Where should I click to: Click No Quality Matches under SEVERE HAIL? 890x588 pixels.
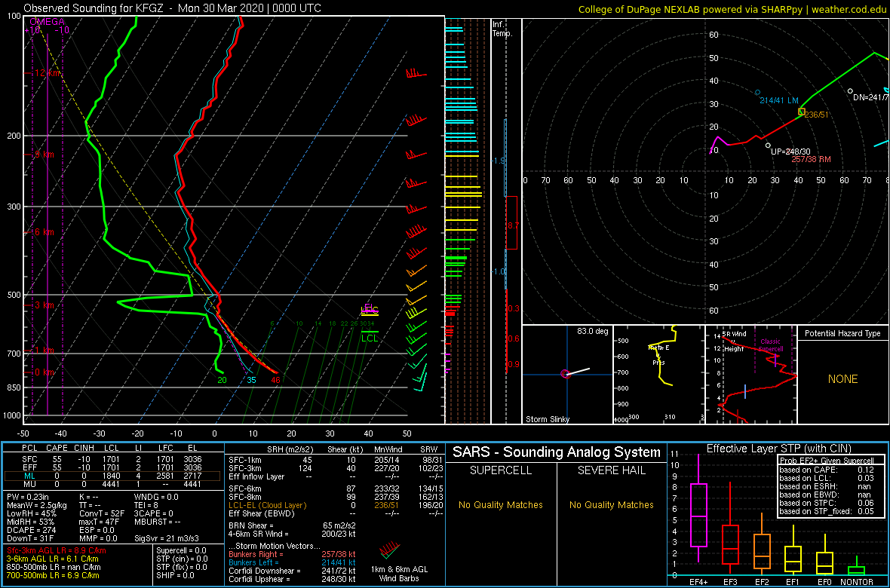click(611, 504)
